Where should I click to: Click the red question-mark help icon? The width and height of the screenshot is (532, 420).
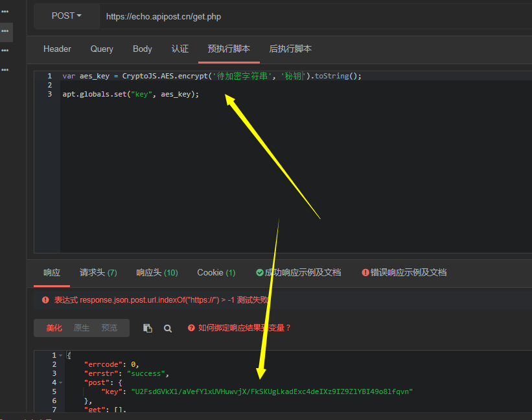pyautogui.click(x=191, y=328)
